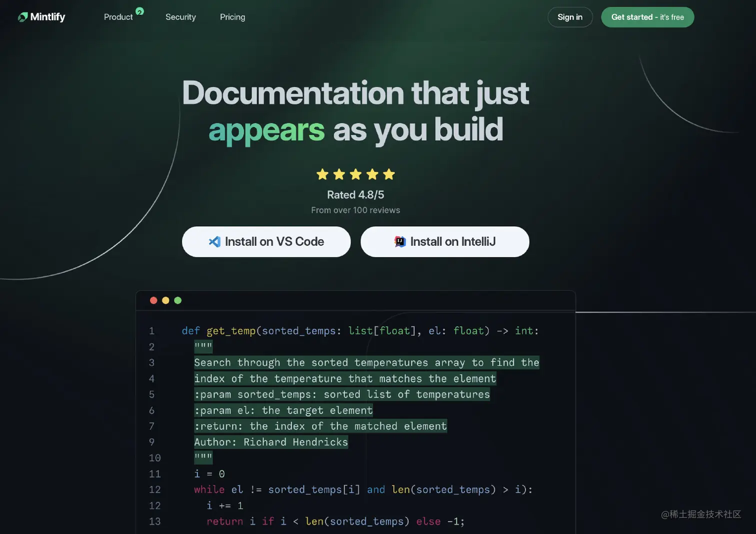Click the fifth rating star

click(x=388, y=174)
